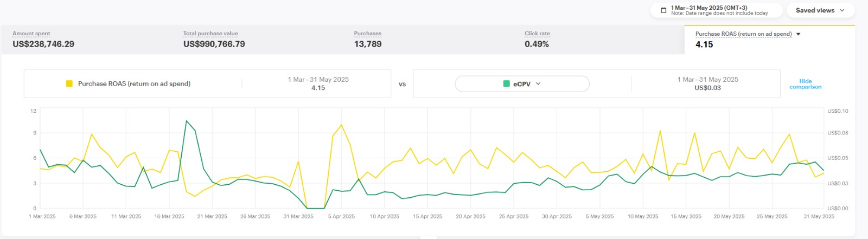
Task: Click the 1 Mar 2025 x-axis label
Action: [42, 216]
